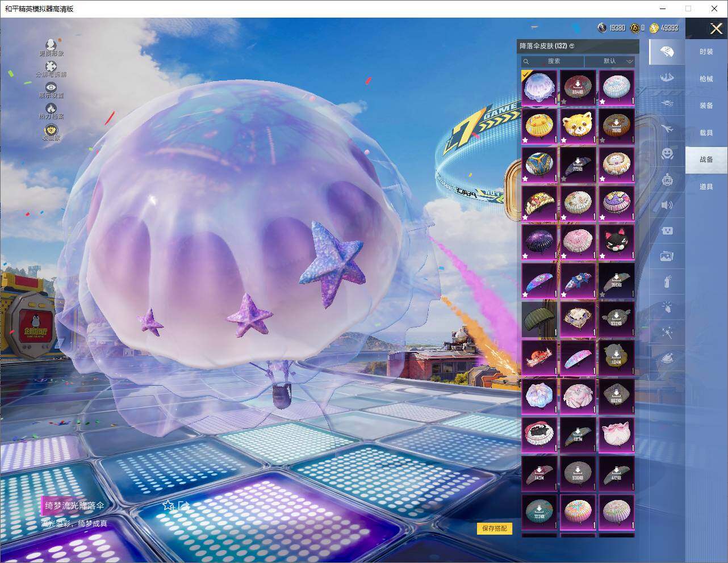Open the speaker voice sidebar category

667,205
